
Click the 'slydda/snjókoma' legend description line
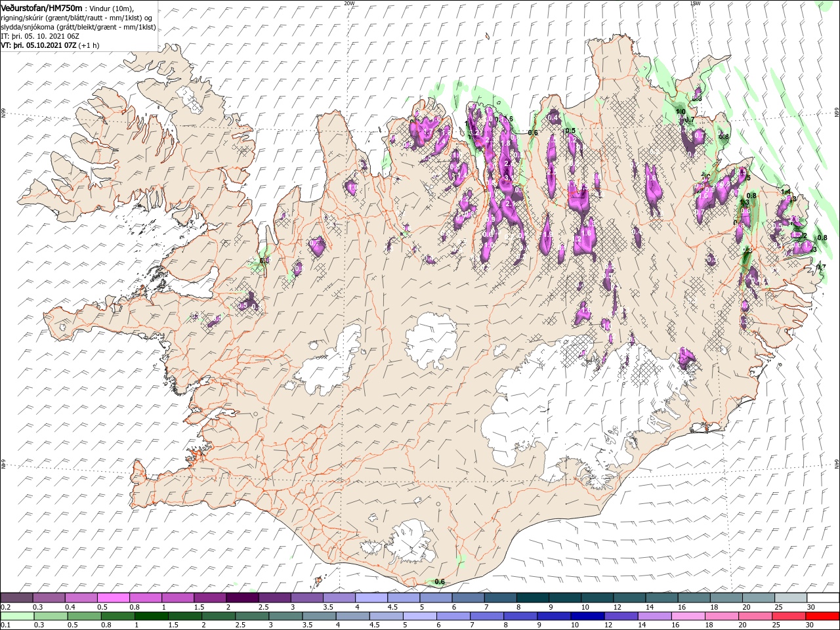tap(78, 27)
